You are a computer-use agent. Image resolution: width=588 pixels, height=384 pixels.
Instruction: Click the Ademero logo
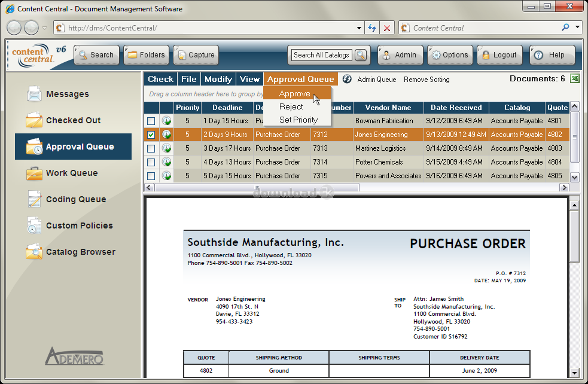(74, 356)
